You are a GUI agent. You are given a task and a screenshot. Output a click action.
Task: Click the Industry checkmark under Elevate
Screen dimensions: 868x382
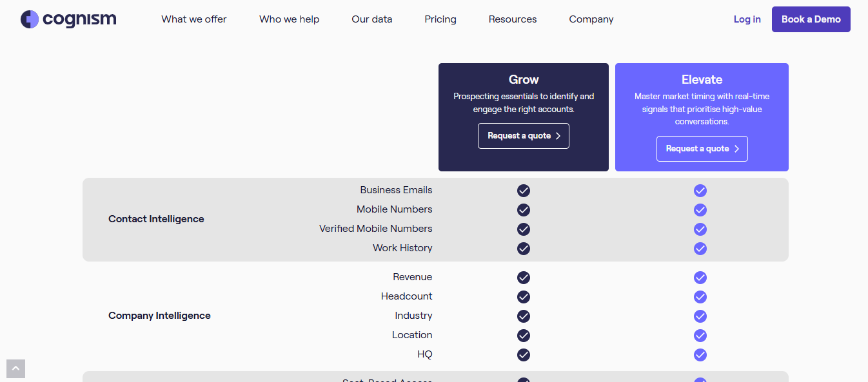700,316
